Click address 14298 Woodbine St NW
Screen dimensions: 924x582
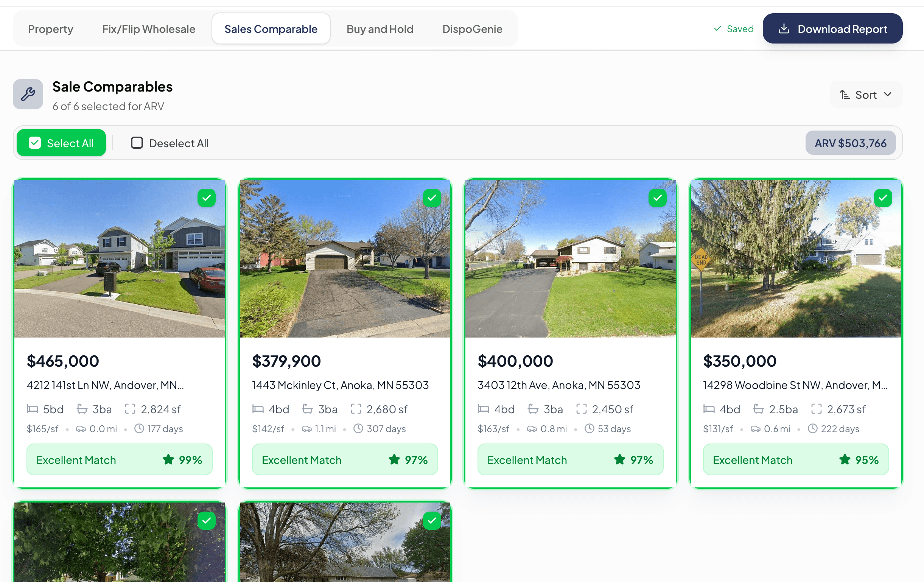click(795, 385)
